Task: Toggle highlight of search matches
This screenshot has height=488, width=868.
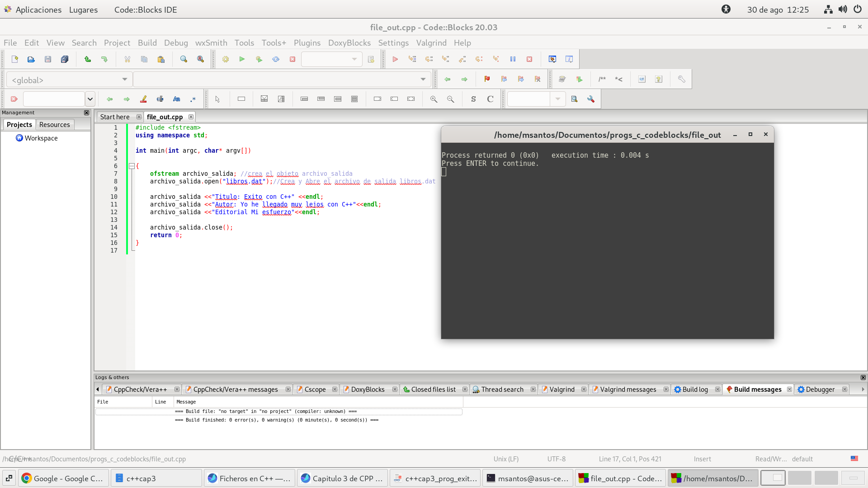Action: (x=143, y=99)
